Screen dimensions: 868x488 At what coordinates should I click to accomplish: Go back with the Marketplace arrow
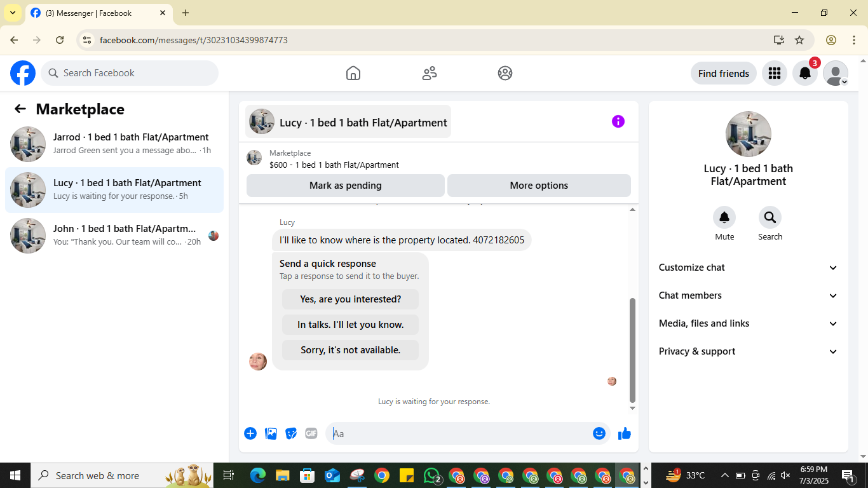20,109
